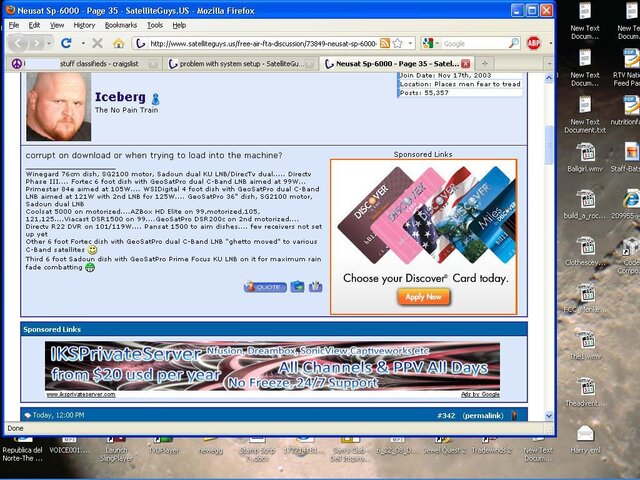Image resolution: width=640 pixels, height=480 pixels.
Task: Open the Tools menu
Action: coord(155,25)
